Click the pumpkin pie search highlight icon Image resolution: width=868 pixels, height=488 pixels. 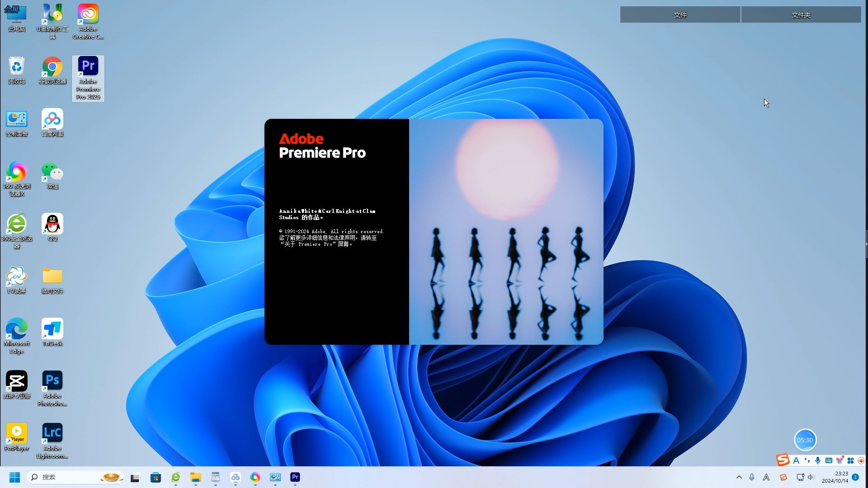[112, 477]
